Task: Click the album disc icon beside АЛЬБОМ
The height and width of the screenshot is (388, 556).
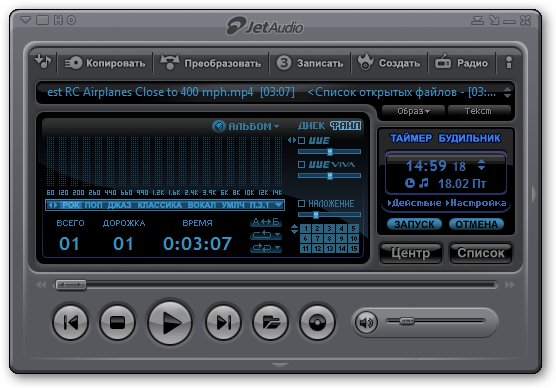Action: (x=219, y=126)
